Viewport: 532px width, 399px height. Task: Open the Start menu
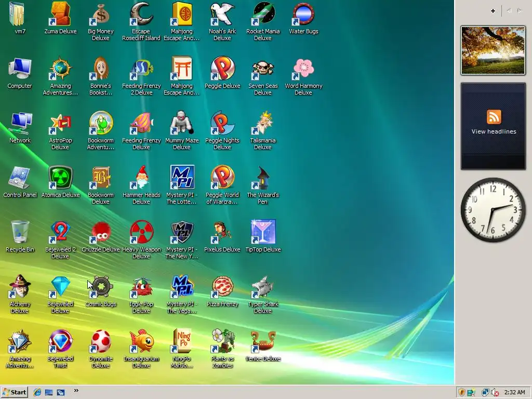pyautogui.click(x=14, y=392)
